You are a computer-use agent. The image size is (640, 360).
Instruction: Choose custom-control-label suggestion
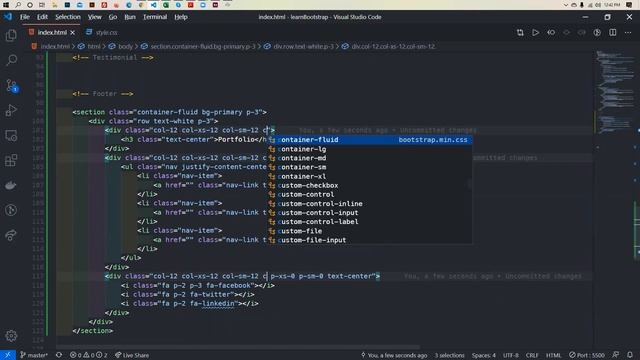point(370,222)
